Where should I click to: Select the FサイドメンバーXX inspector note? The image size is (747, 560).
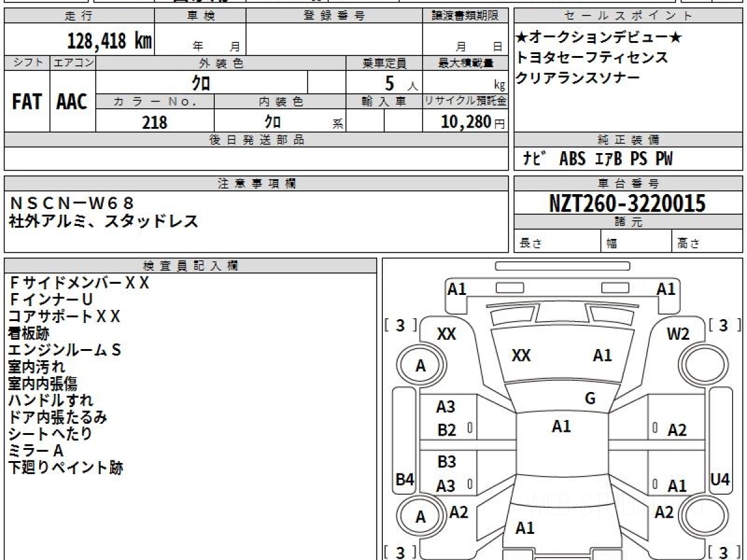pos(80,283)
